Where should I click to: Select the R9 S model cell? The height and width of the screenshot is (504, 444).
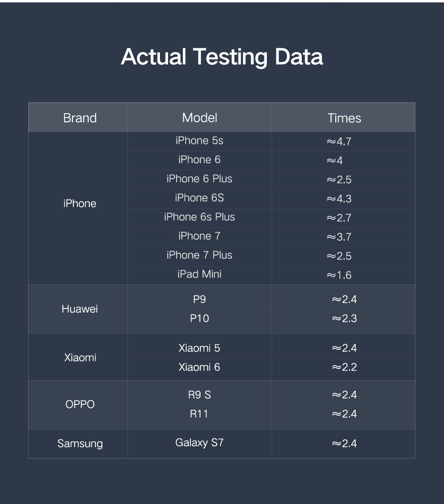click(200, 395)
